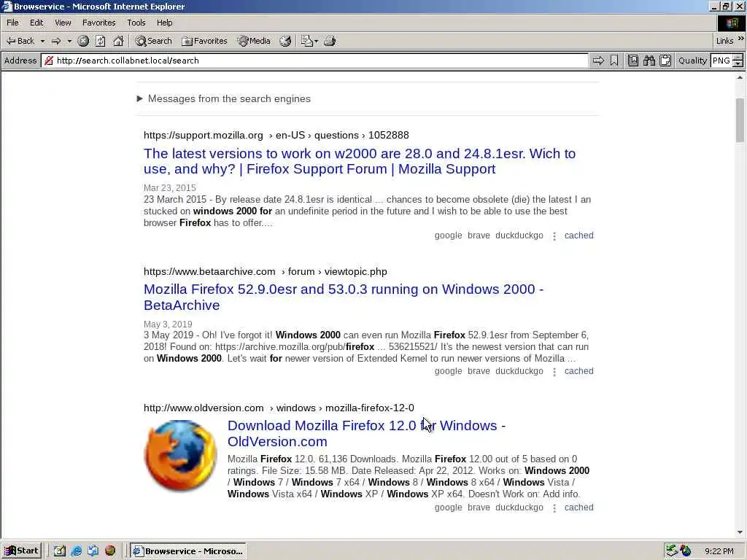Image resolution: width=747 pixels, height=560 pixels.
Task: Click the page icon in address bar
Action: [x=49, y=61]
